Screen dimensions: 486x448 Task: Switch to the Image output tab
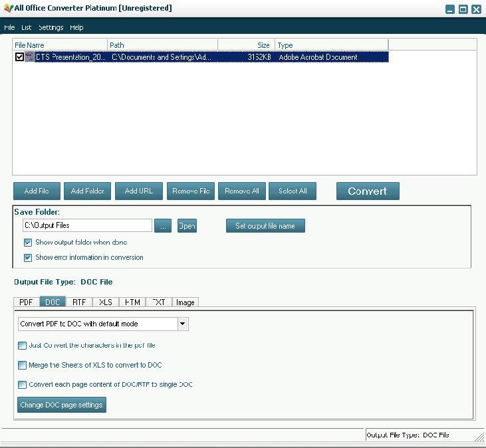point(185,302)
